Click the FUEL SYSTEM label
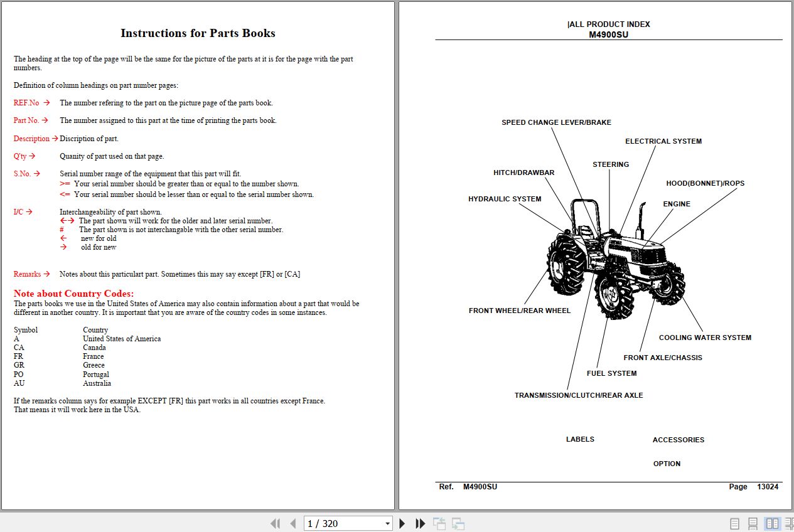 pyautogui.click(x=611, y=373)
